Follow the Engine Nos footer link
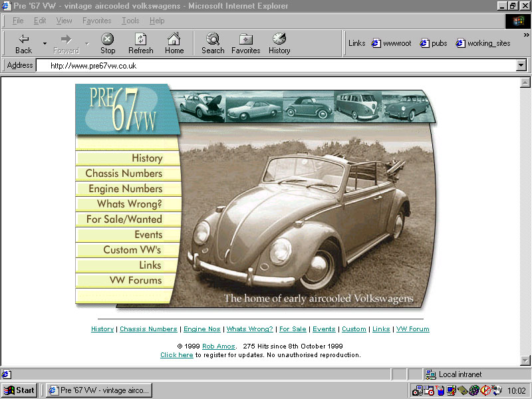 point(202,329)
